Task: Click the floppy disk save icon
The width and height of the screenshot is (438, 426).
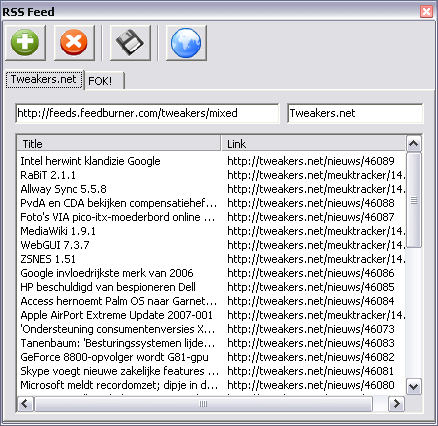Action: (130, 43)
